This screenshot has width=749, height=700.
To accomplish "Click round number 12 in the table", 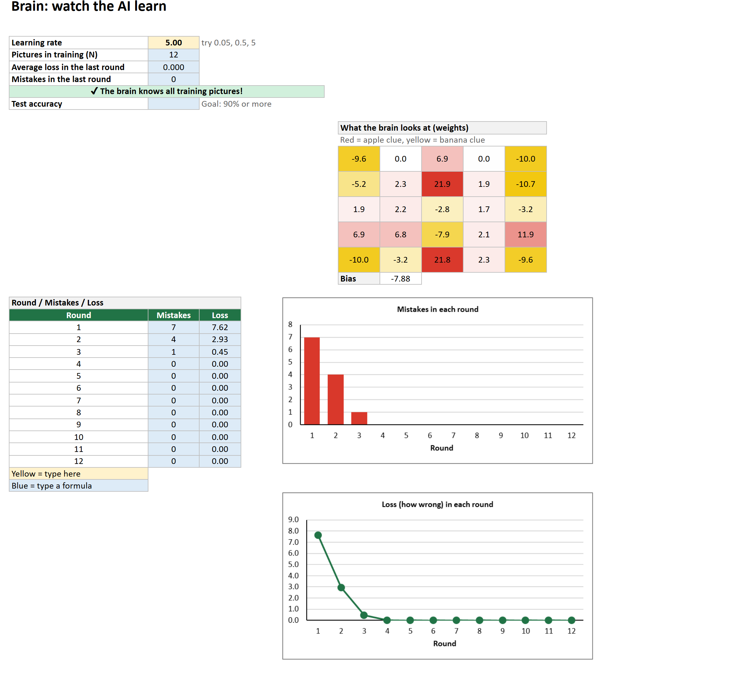I will click(78, 461).
